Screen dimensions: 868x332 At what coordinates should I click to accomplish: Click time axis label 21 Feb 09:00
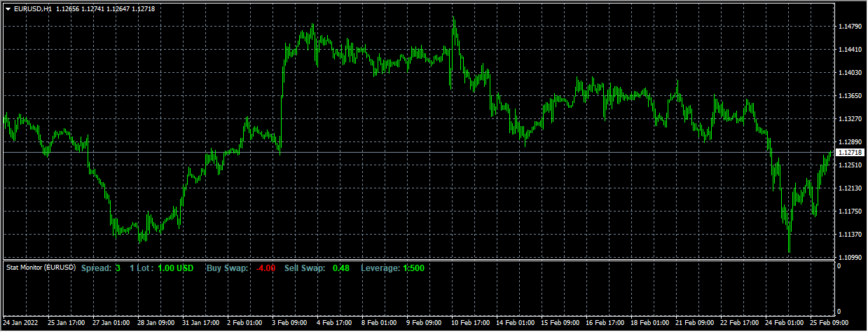pos(693,324)
